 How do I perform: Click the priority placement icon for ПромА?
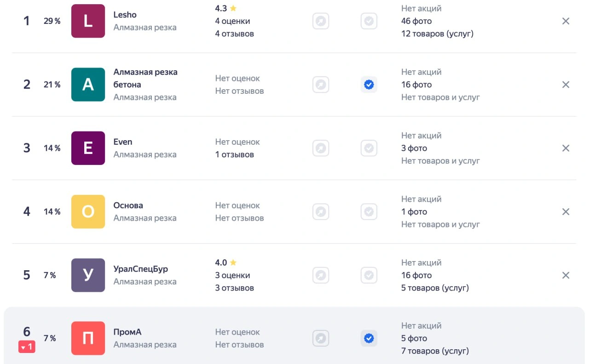click(321, 339)
